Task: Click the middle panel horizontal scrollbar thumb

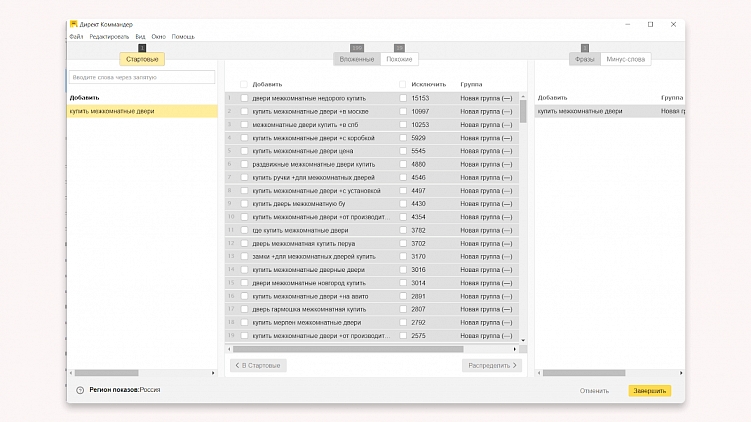Action: [348, 349]
